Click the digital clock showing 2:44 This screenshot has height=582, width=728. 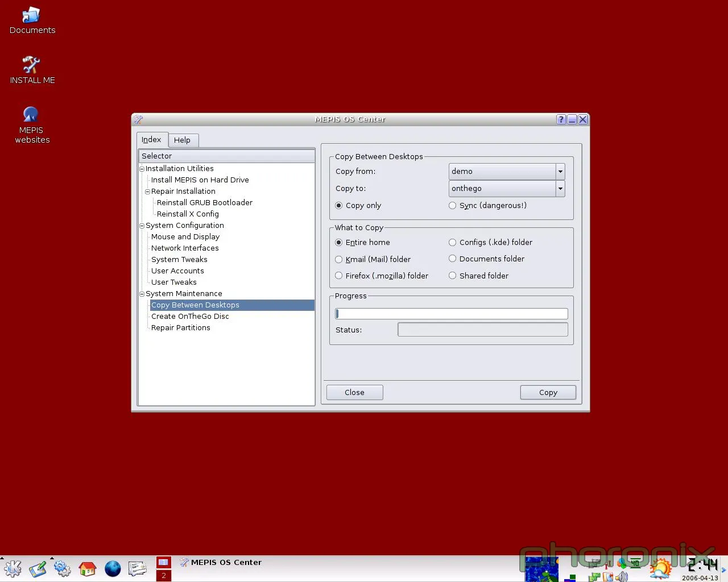pyautogui.click(x=702, y=565)
